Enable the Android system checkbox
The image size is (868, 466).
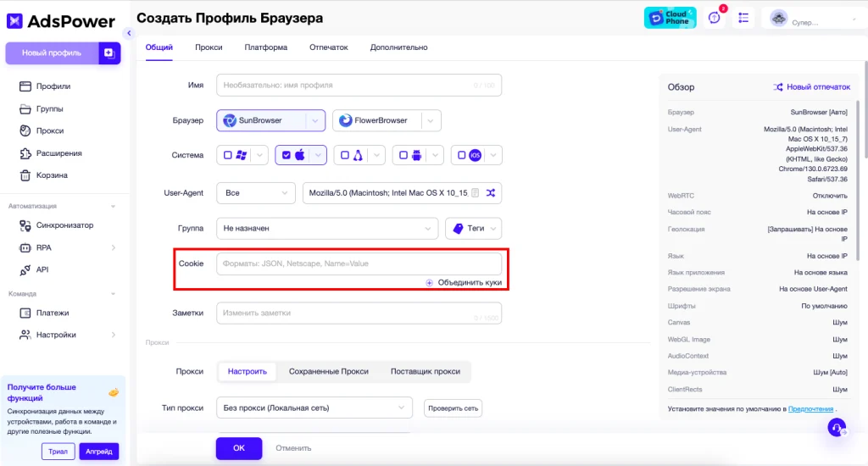point(403,156)
